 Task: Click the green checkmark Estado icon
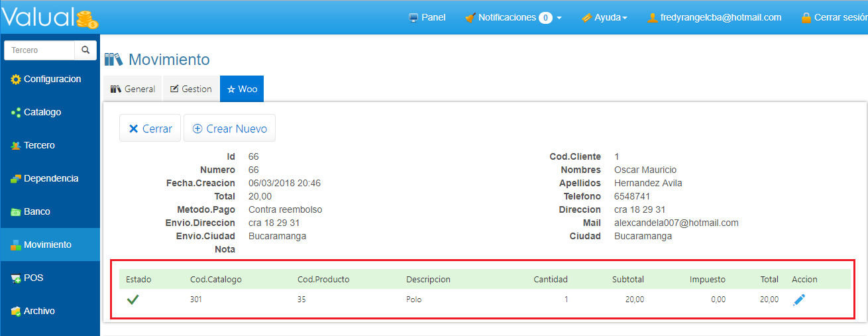pos(133,300)
